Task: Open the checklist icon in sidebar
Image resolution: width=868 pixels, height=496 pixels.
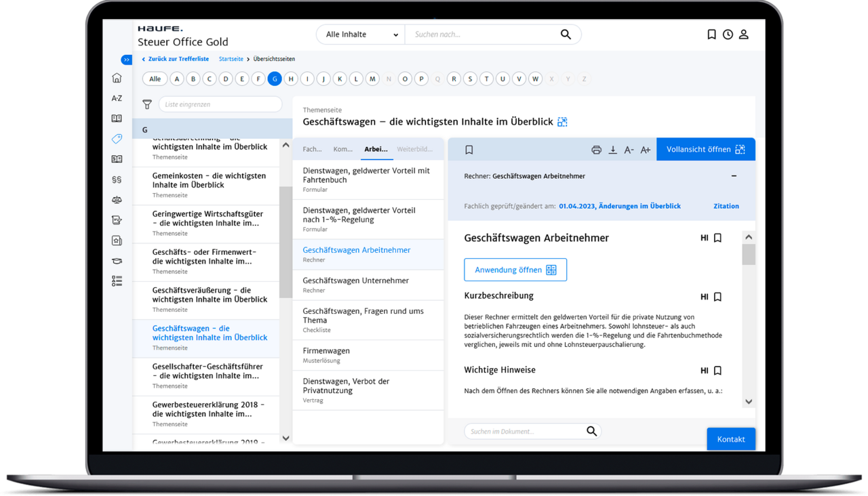Action: [117, 281]
